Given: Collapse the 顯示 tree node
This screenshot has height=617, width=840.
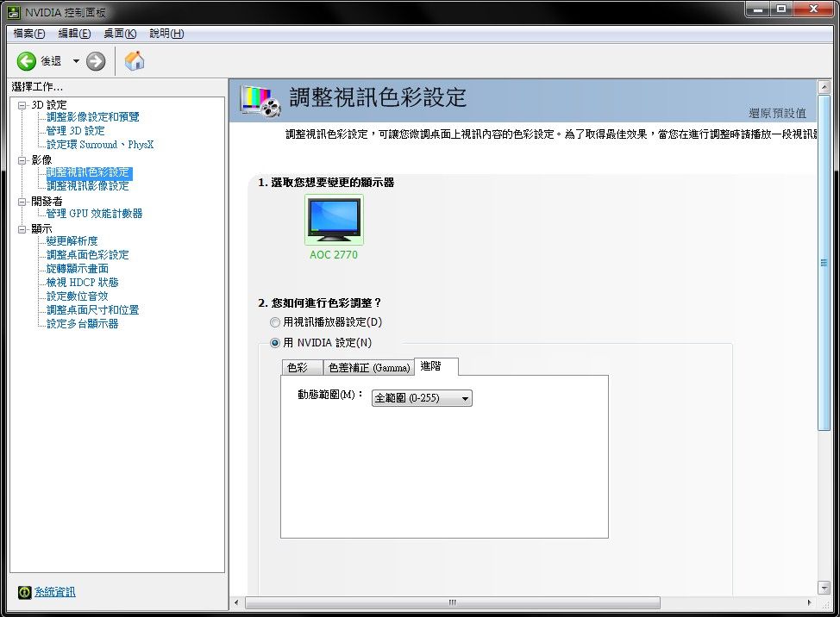Looking at the screenshot, I should click(22, 228).
